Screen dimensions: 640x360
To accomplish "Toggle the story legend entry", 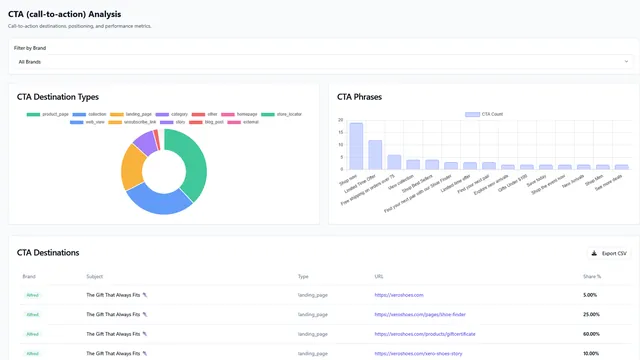I will point(173,122).
